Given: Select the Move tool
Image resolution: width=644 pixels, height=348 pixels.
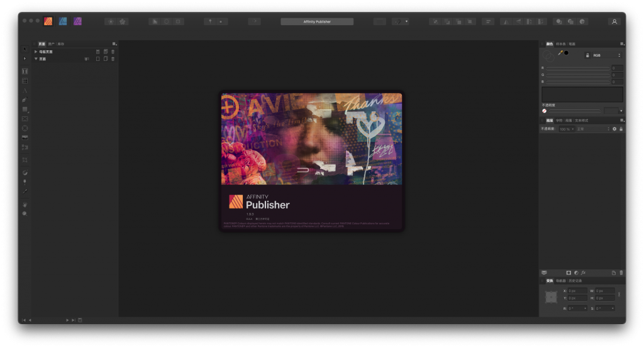Looking at the screenshot, I should (x=25, y=49).
